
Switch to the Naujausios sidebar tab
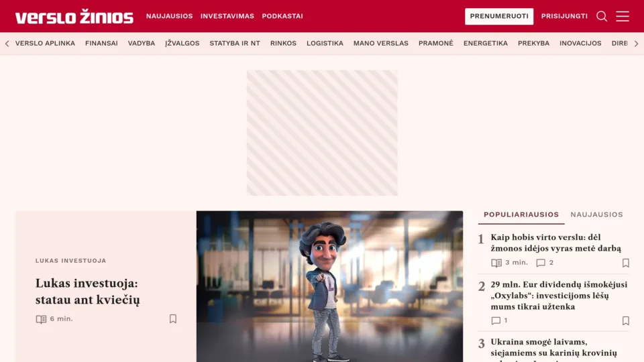tap(596, 215)
